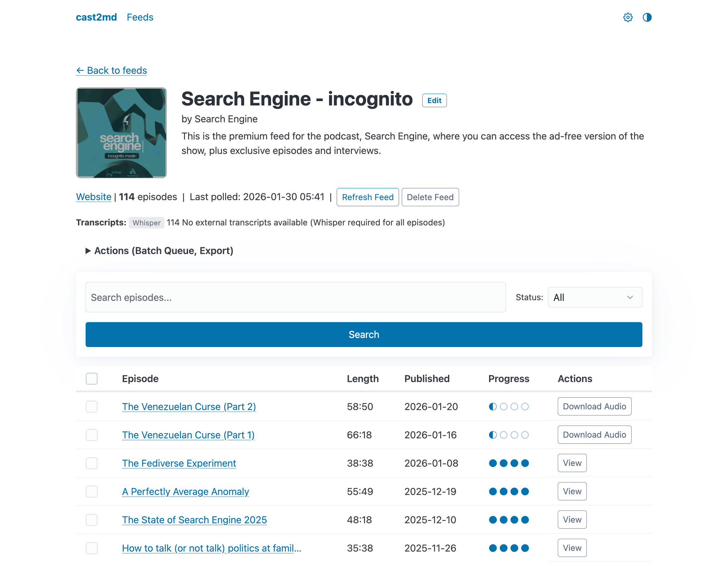Tick checkbox for The Fediverse Experiment episode

pyautogui.click(x=92, y=463)
